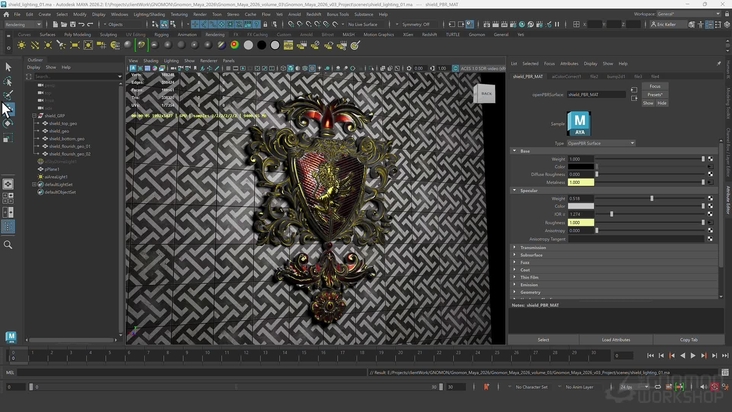Click the View Cube BACK face
This screenshot has width=732, height=412.
click(486, 93)
